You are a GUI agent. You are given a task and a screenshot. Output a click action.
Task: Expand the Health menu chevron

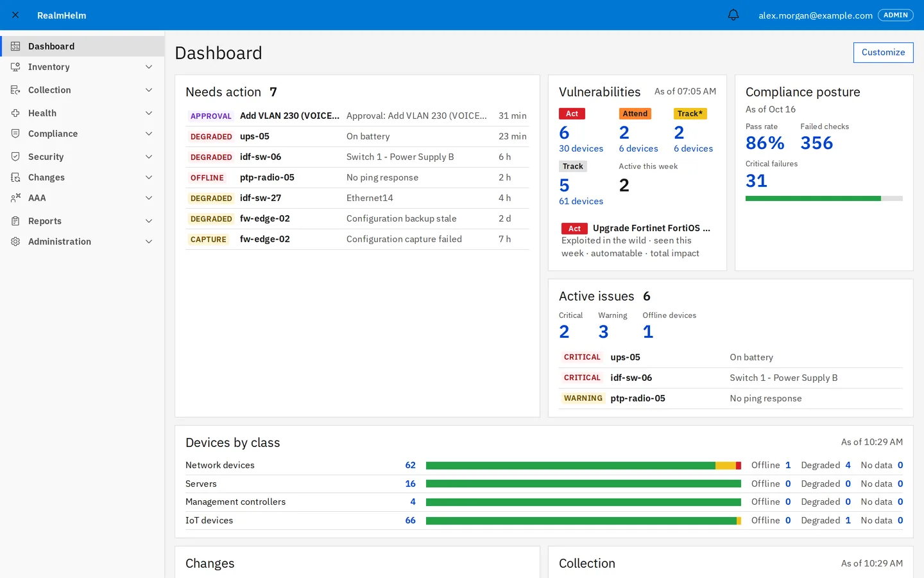click(149, 113)
